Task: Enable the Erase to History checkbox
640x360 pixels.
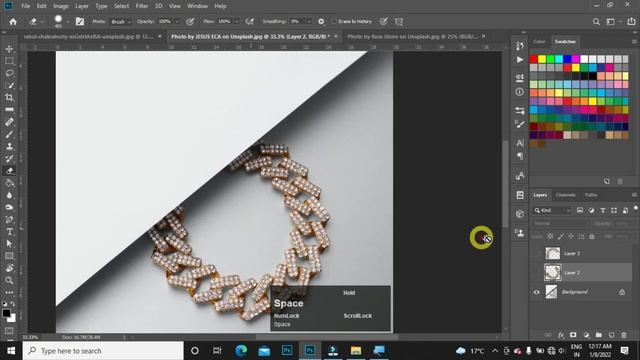Action: point(334,22)
